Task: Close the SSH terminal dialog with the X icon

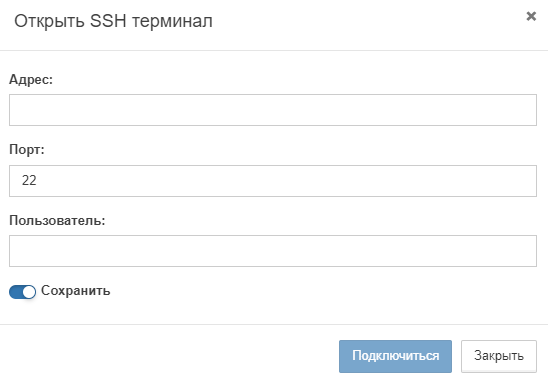Action: coord(531,16)
